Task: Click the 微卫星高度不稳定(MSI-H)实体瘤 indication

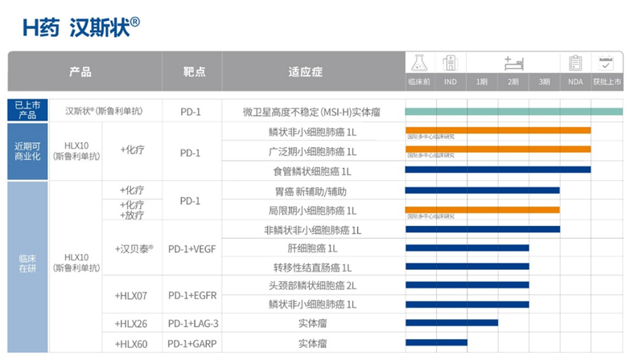Action: point(312,112)
